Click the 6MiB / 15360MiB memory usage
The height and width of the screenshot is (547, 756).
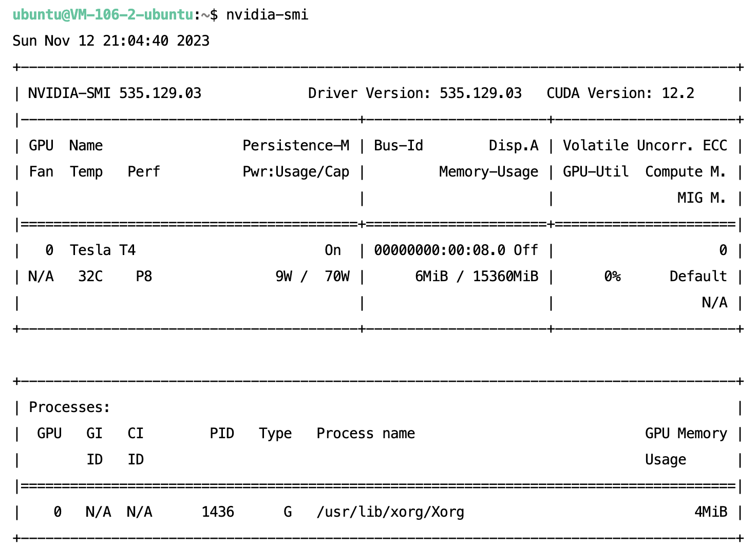pyautogui.click(x=477, y=276)
